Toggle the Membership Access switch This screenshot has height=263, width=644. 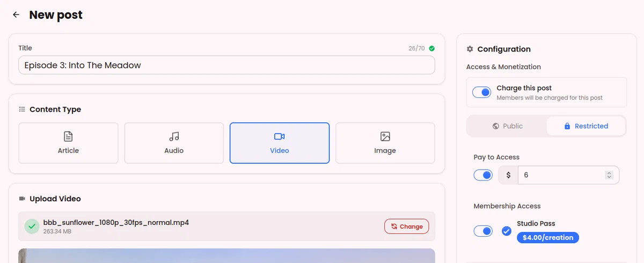click(x=483, y=231)
